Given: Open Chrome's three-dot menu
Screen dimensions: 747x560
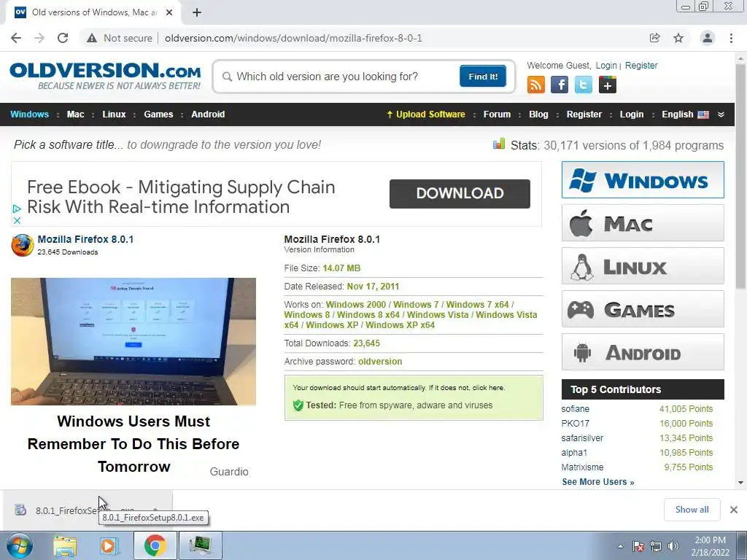Looking at the screenshot, I should tap(731, 38).
